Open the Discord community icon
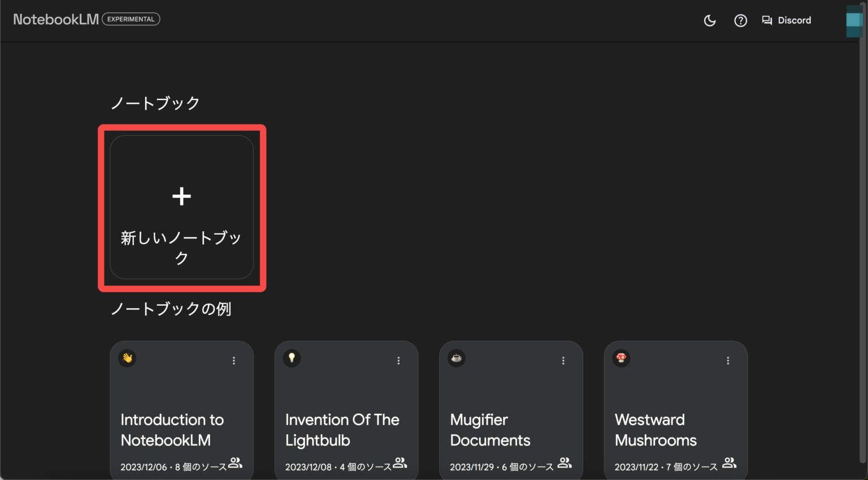 [767, 20]
